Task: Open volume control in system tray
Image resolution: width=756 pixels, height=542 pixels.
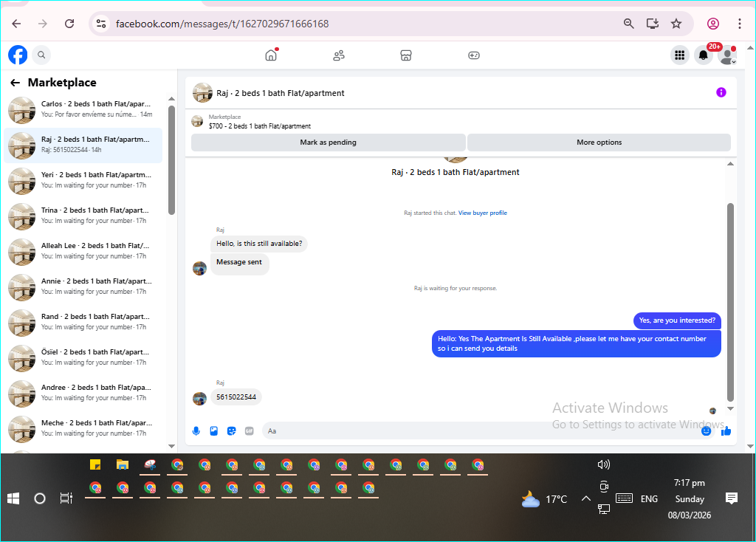Action: click(x=604, y=465)
